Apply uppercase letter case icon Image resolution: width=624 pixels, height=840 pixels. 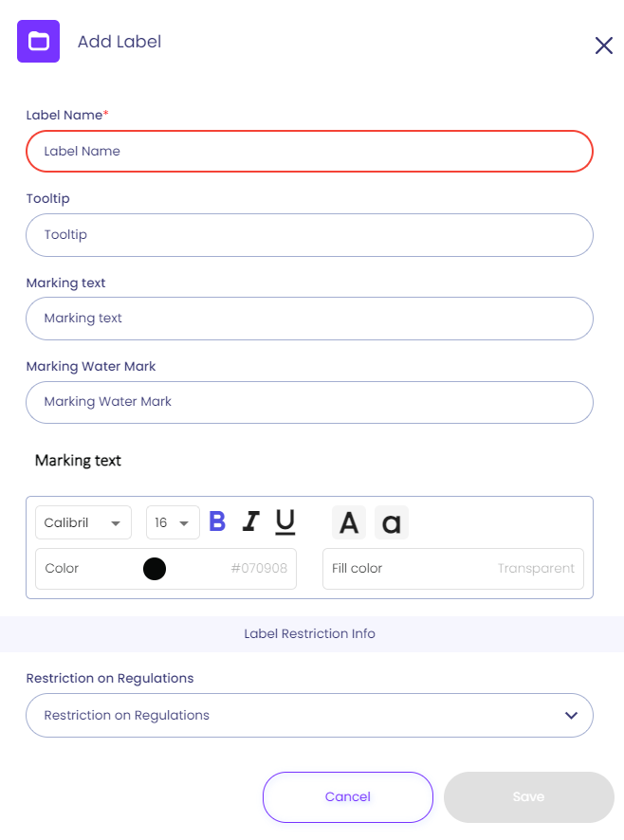[349, 522]
